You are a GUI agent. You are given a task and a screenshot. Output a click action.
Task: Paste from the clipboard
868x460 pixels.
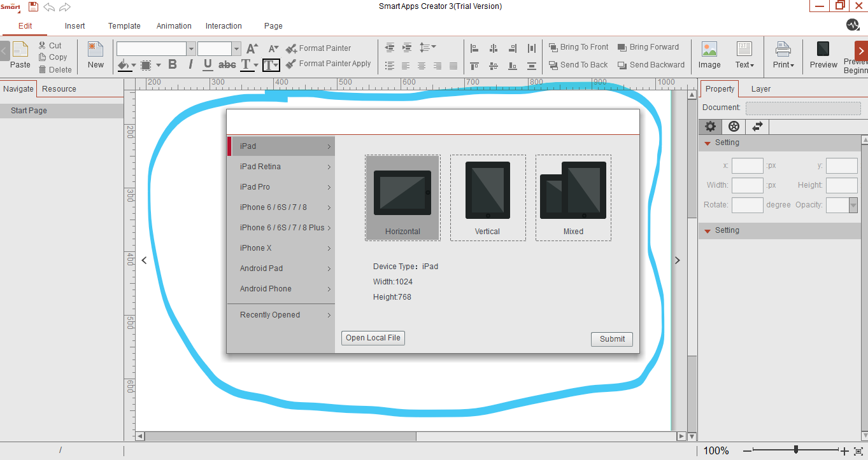(x=20, y=55)
